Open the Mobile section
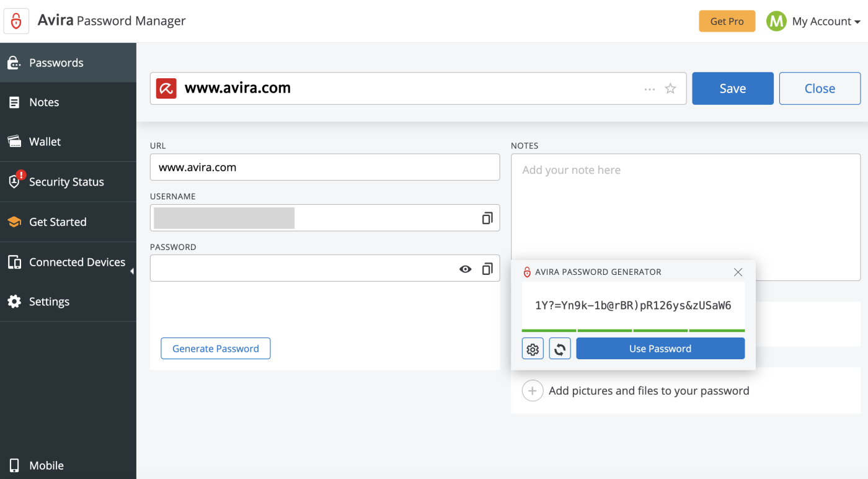 tap(46, 465)
